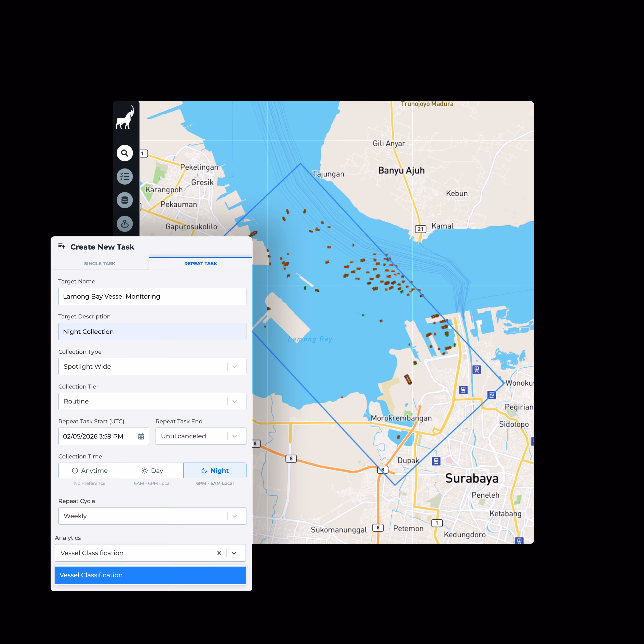
Task: Switch to the Single Task tab
Action: click(x=99, y=263)
